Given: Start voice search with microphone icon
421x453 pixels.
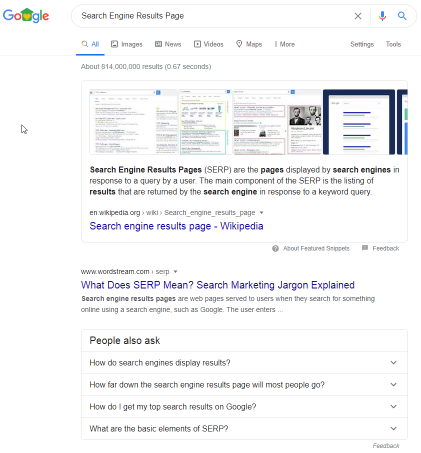Looking at the screenshot, I should 382,16.
